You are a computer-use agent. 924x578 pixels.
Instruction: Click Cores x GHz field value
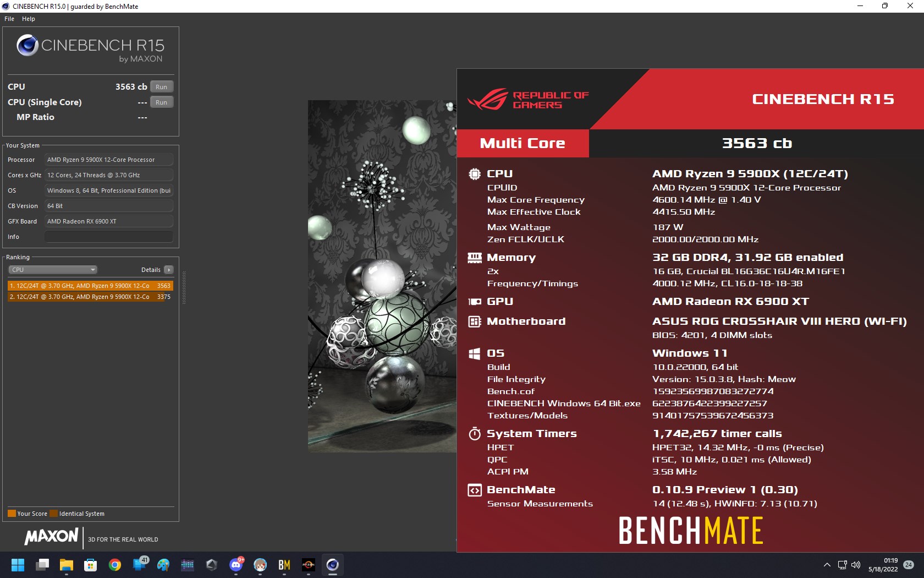coord(109,175)
